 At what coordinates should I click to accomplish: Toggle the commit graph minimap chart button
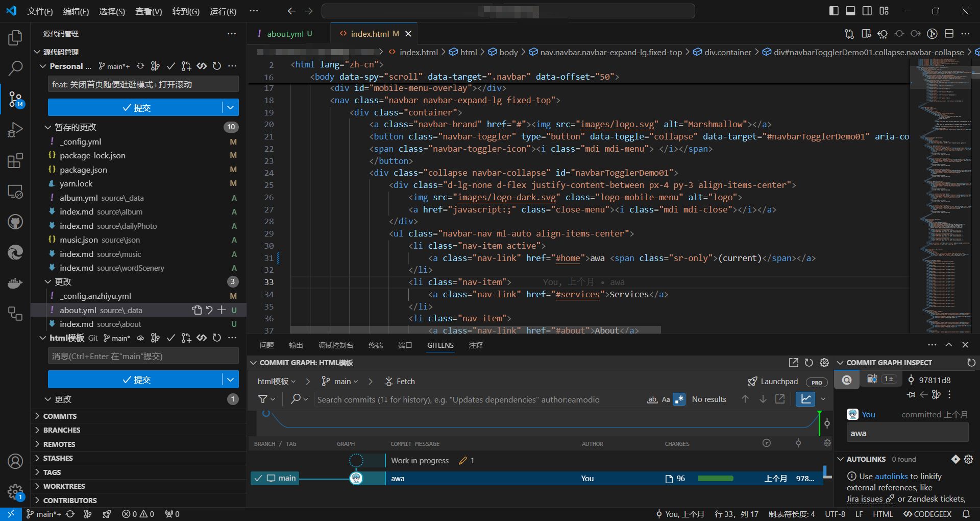(805, 399)
